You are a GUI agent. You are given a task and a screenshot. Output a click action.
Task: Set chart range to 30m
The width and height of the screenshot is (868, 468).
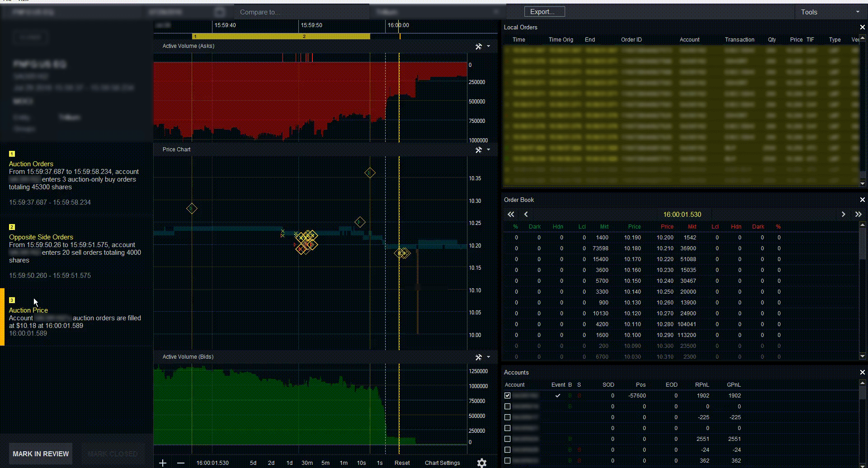[x=307, y=463]
